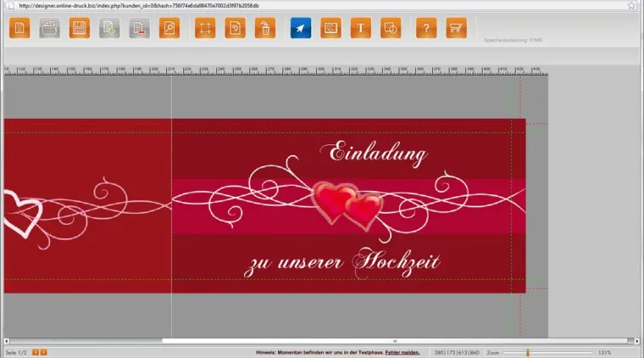Click the 131% zoom value
This screenshot has height=358, width=644.
pos(604,352)
